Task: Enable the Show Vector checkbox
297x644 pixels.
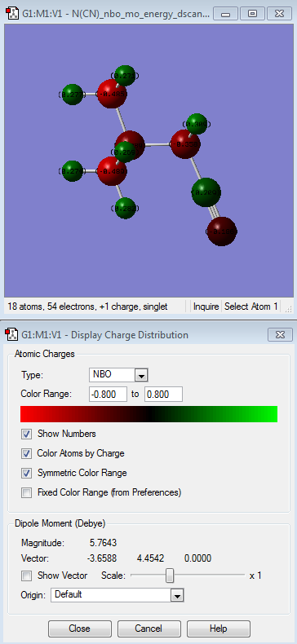Action: [27, 576]
